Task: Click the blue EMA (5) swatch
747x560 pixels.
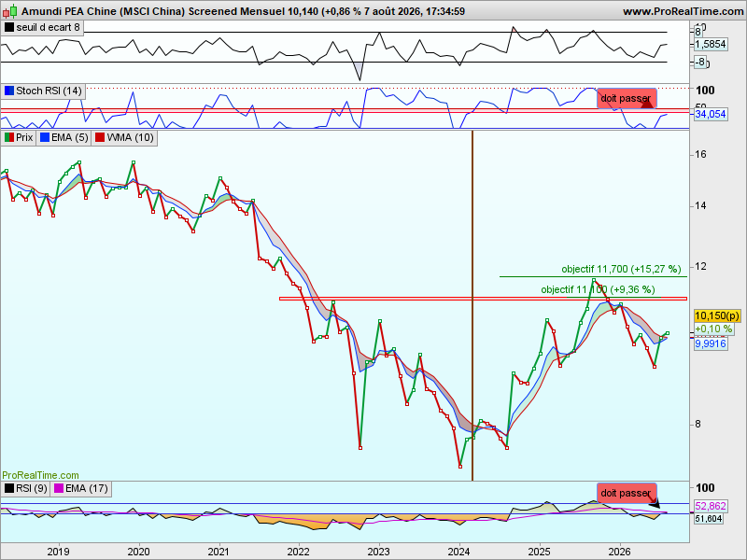Action: point(45,137)
